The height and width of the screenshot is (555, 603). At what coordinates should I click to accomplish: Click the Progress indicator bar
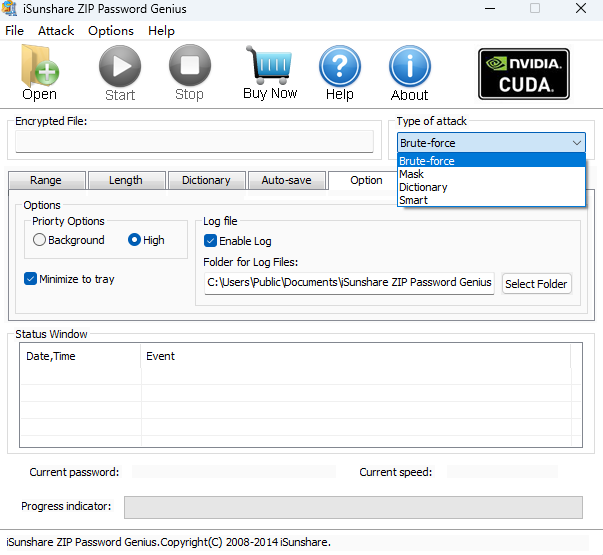tap(353, 507)
